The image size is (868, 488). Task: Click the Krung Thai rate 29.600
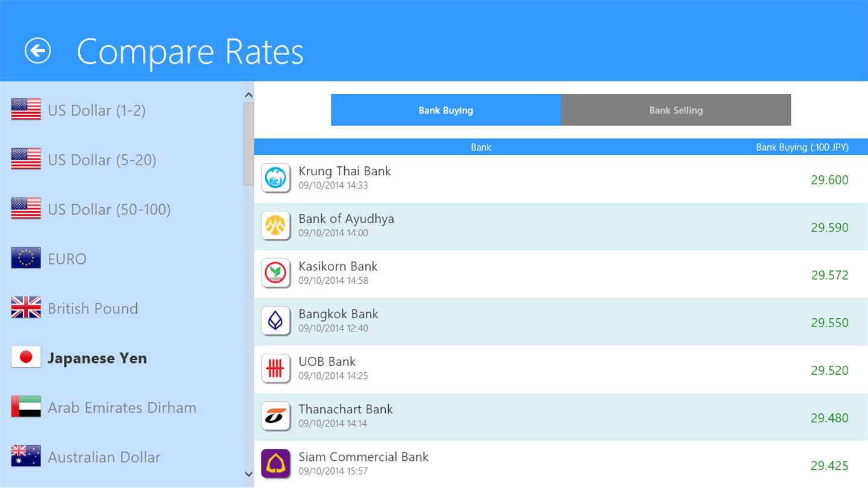pyautogui.click(x=829, y=180)
